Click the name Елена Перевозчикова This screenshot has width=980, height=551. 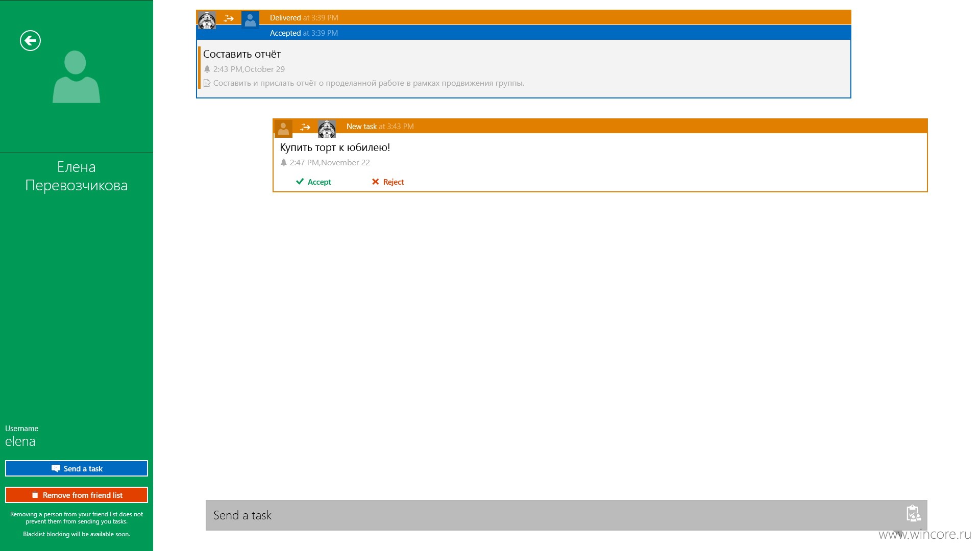[x=77, y=176]
